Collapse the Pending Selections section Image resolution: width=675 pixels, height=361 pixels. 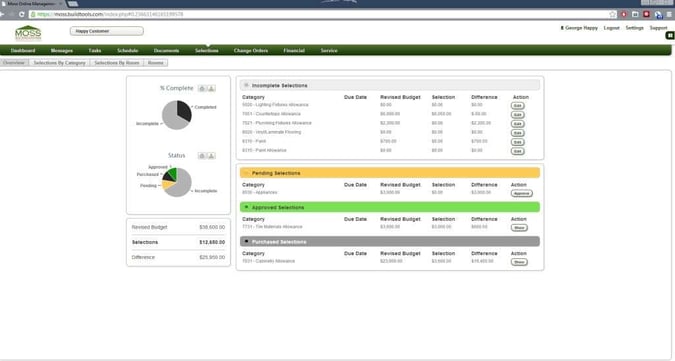point(246,173)
